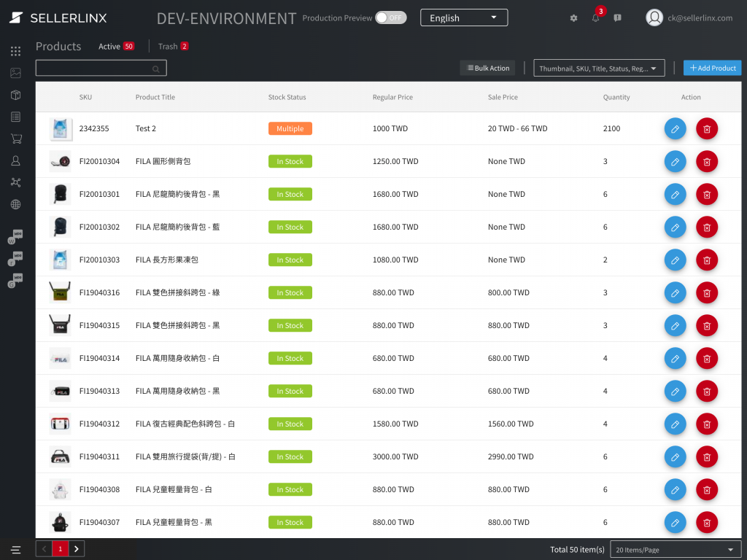This screenshot has width=747, height=560.
Task: Switch to the Trash tab
Action: (173, 46)
